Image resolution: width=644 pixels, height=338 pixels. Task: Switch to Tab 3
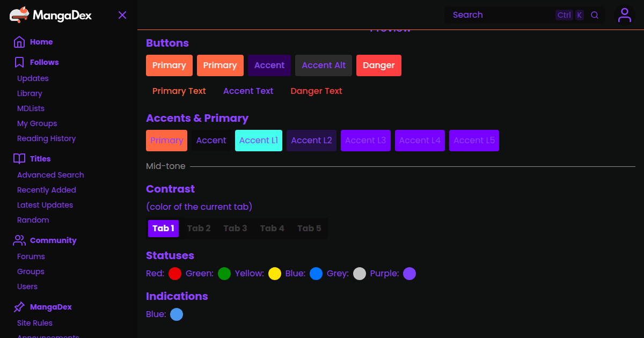click(235, 229)
